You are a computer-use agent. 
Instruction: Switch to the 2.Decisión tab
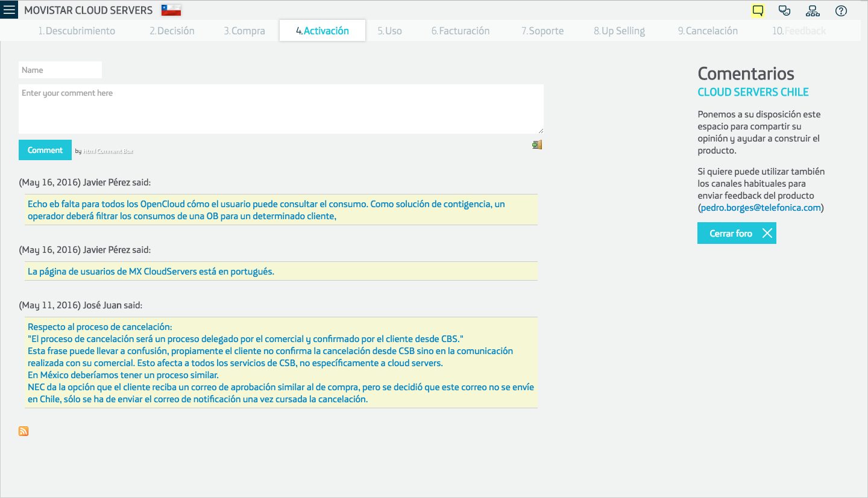(172, 31)
